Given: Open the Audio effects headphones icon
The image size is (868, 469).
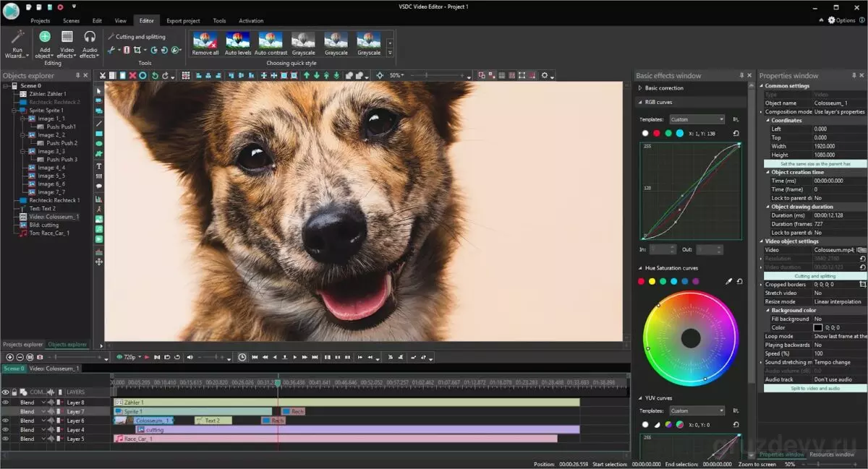Looking at the screenshot, I should tap(90, 38).
